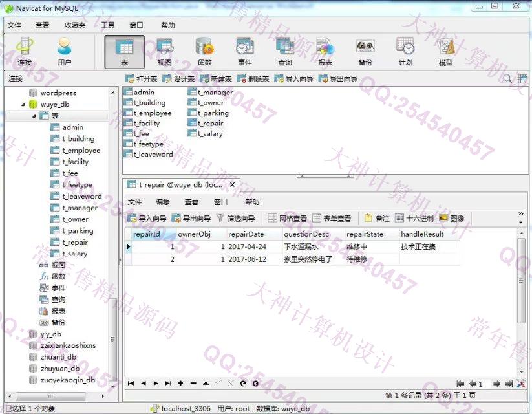Click the search magnifier icon
This screenshot has height=414, width=532.
pos(507,79)
